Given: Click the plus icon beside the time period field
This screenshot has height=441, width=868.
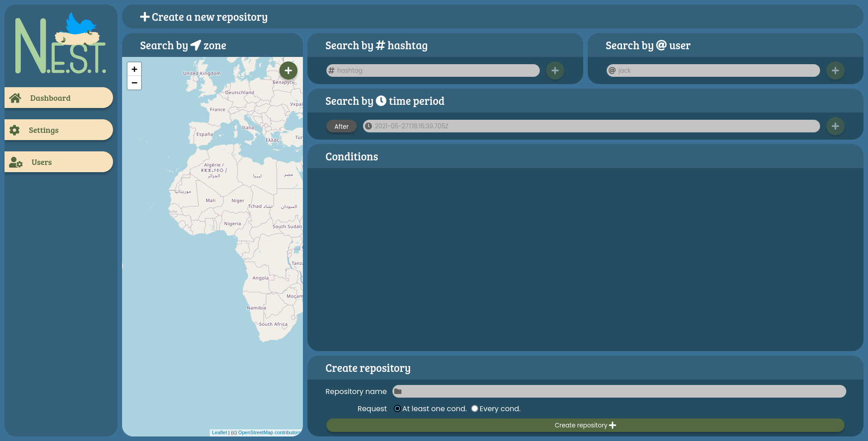Looking at the screenshot, I should [835, 126].
